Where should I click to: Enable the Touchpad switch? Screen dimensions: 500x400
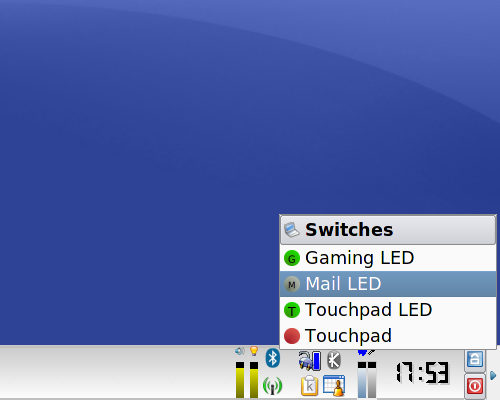coord(388,336)
